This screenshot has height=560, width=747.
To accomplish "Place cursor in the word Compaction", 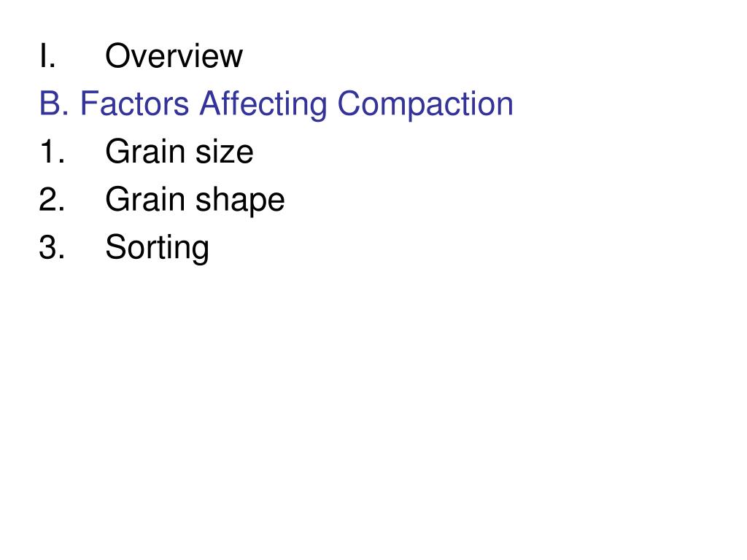I will pyautogui.click(x=425, y=105).
